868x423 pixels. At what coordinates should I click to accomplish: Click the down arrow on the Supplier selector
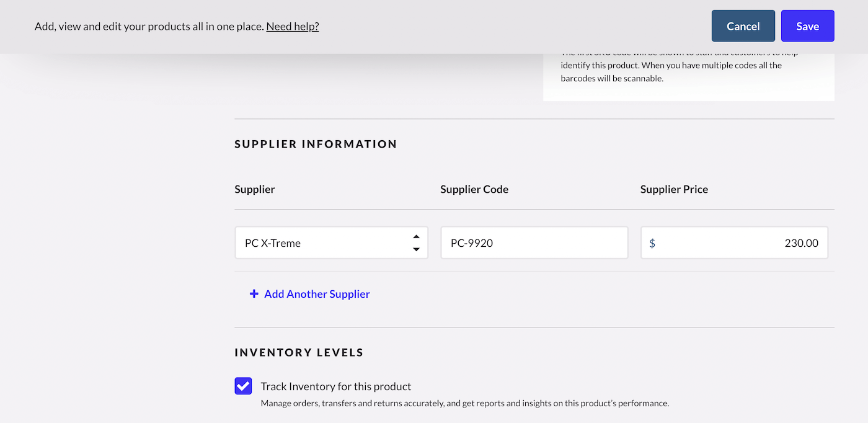coord(416,249)
